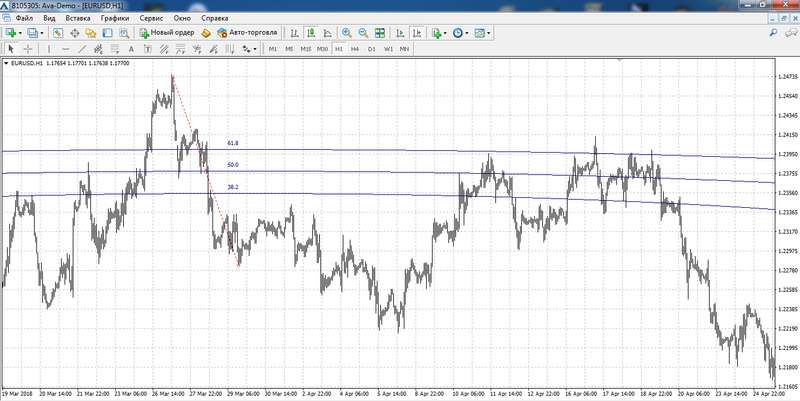Open the Indicators list icon
Viewport: 800px width, 401px height.
[x=436, y=33]
